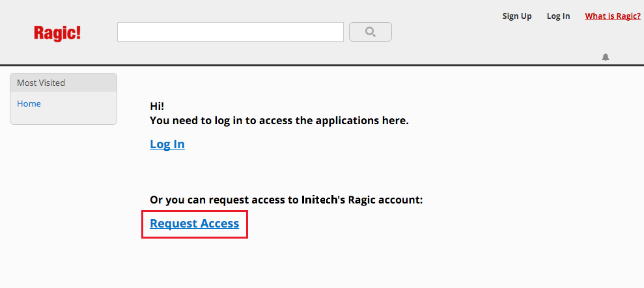
Task: Click the red Ragic! logo
Action: coord(57,33)
